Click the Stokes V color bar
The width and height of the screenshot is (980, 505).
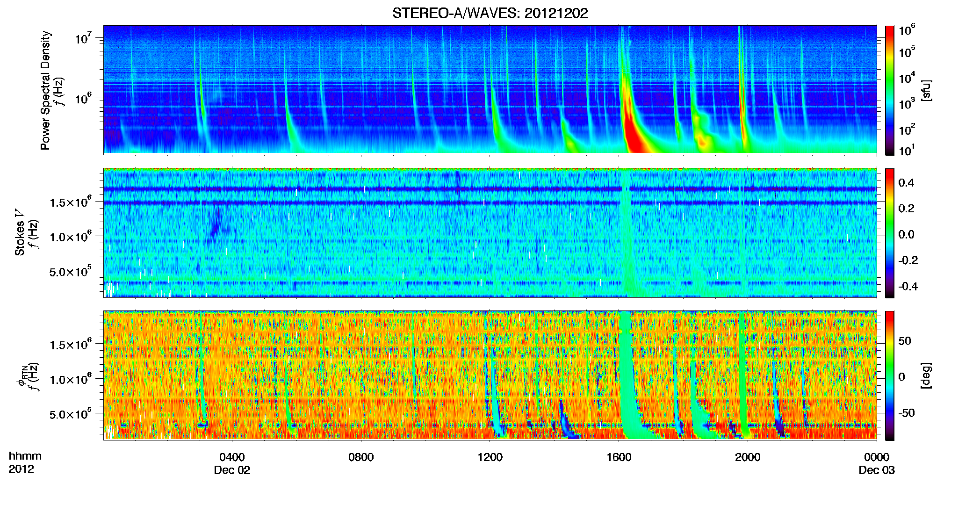pyautogui.click(x=890, y=233)
